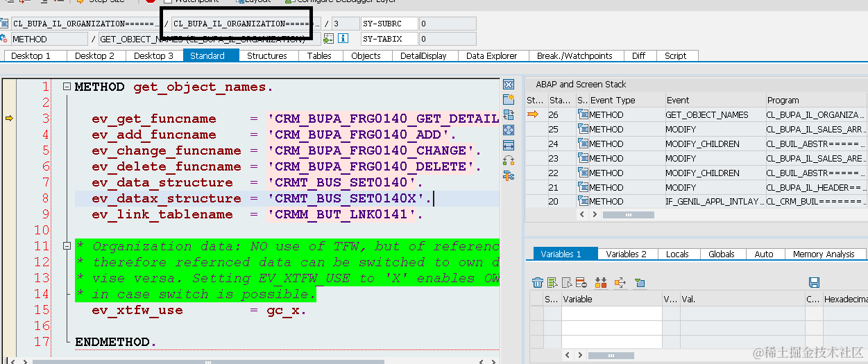Collapse the METHOD get_object_names block
Viewport: 868px width, 364px height.
(67, 87)
